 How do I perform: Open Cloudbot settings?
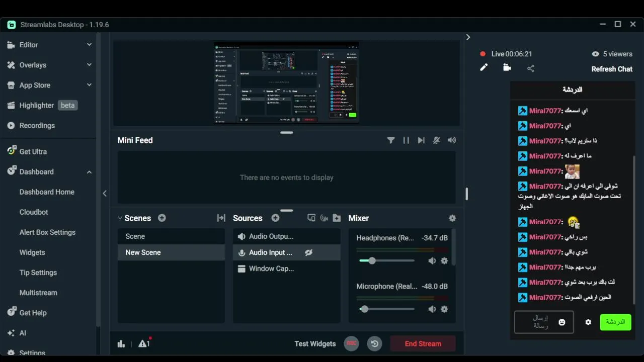pyautogui.click(x=34, y=212)
